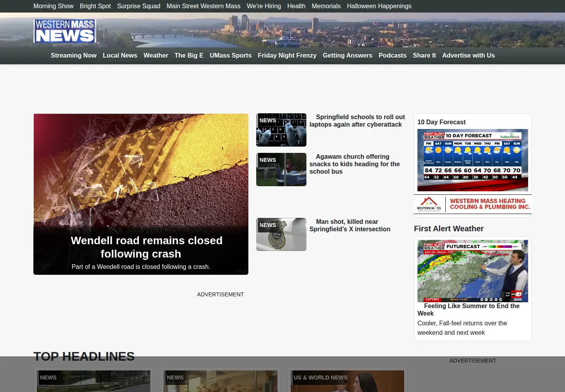The image size is (565, 392).
Task: Click summary 'Cooler, Fall-feel returns over the weekend'
Action: (x=462, y=328)
